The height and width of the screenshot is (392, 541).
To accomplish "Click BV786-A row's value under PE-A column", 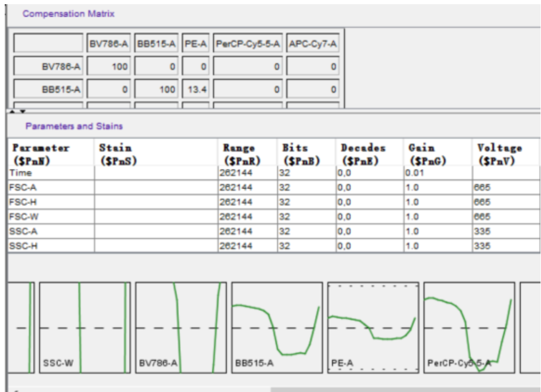I will pyautogui.click(x=196, y=66).
